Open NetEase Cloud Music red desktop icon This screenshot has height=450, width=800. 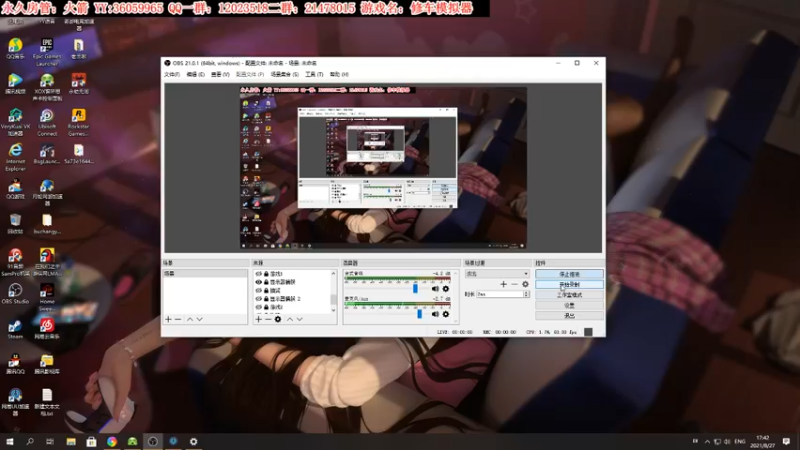point(47,329)
